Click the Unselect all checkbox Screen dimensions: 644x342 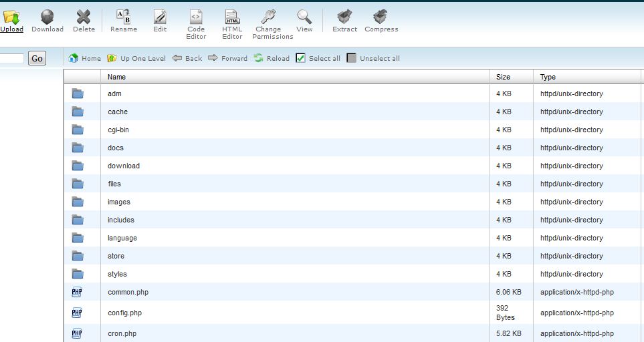[352, 58]
